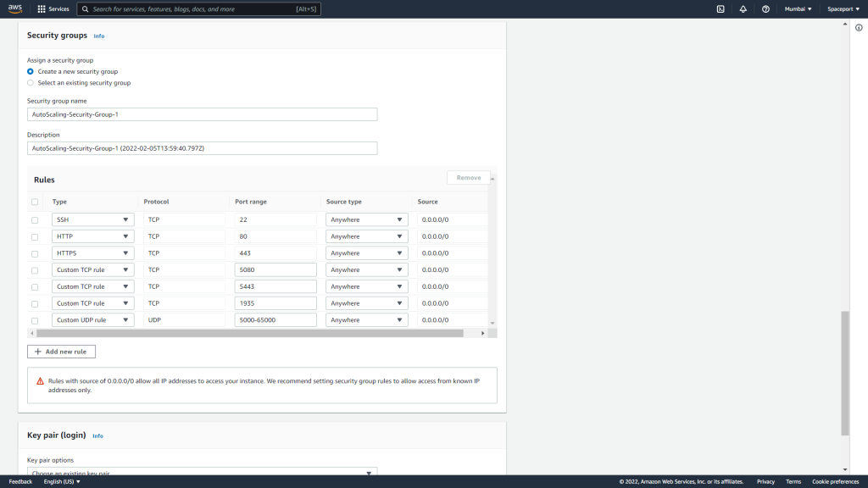Image resolution: width=868 pixels, height=488 pixels.
Task: Open the Feedback link
Action: click(x=20, y=482)
